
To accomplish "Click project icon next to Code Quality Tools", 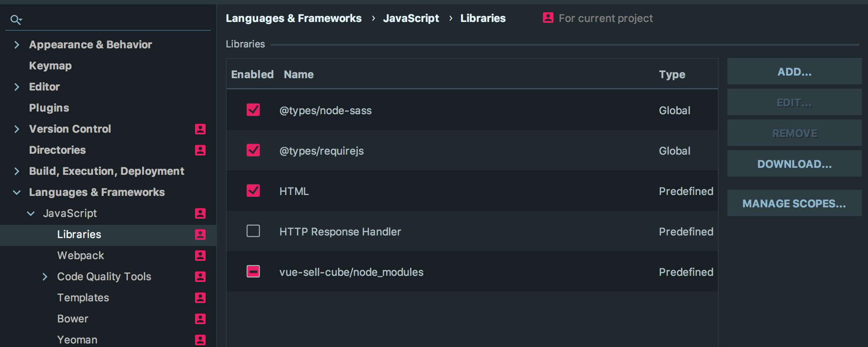I will point(200,277).
